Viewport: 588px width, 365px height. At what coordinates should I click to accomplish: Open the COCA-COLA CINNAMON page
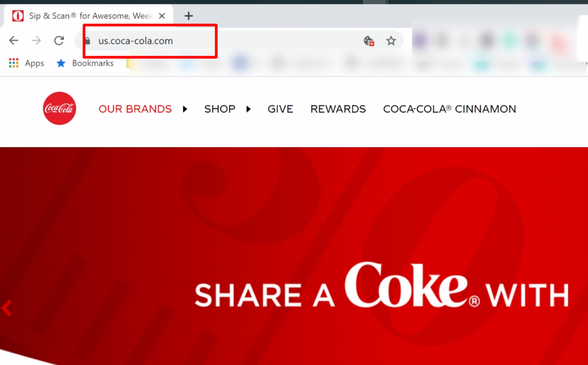click(x=450, y=109)
